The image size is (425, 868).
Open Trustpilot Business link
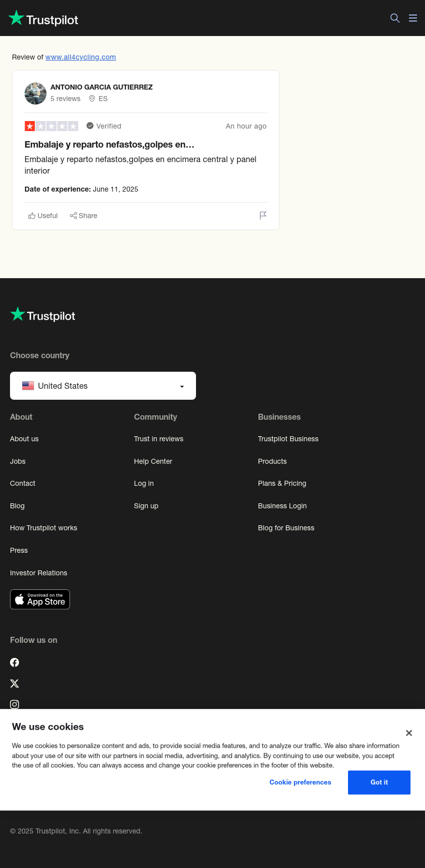click(x=288, y=439)
